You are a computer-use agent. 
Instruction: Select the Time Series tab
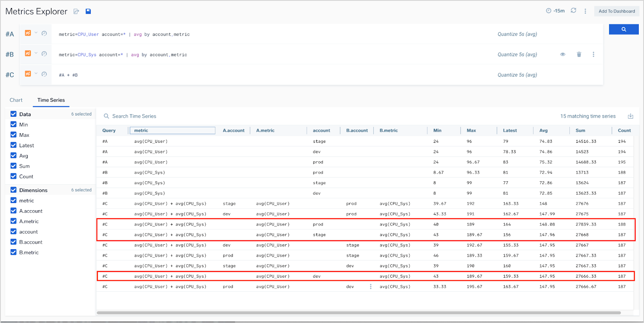tap(51, 100)
